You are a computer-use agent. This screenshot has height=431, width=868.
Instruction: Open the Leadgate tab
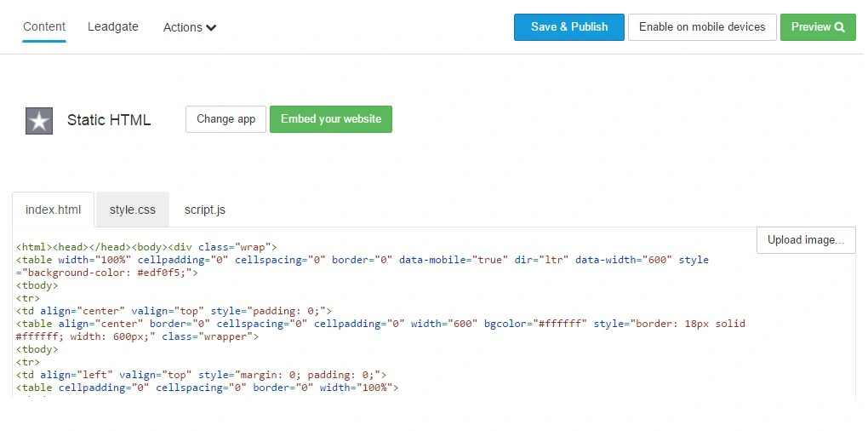coord(112,26)
